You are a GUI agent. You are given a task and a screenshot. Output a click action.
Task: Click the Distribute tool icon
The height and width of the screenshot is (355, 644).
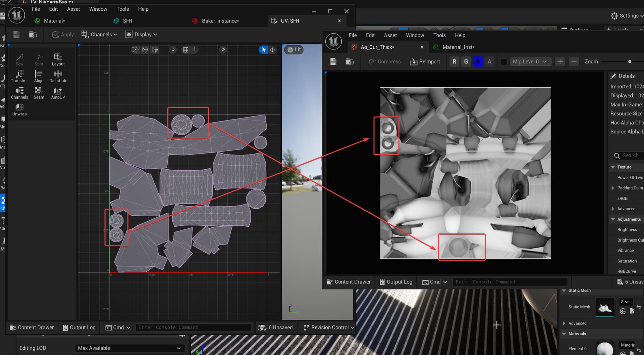pos(58,76)
